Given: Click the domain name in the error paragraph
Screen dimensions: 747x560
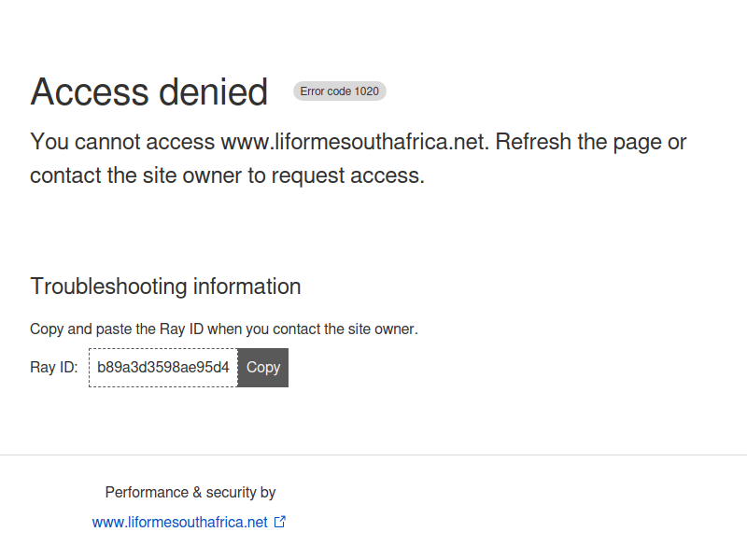Looking at the screenshot, I should [355, 142].
